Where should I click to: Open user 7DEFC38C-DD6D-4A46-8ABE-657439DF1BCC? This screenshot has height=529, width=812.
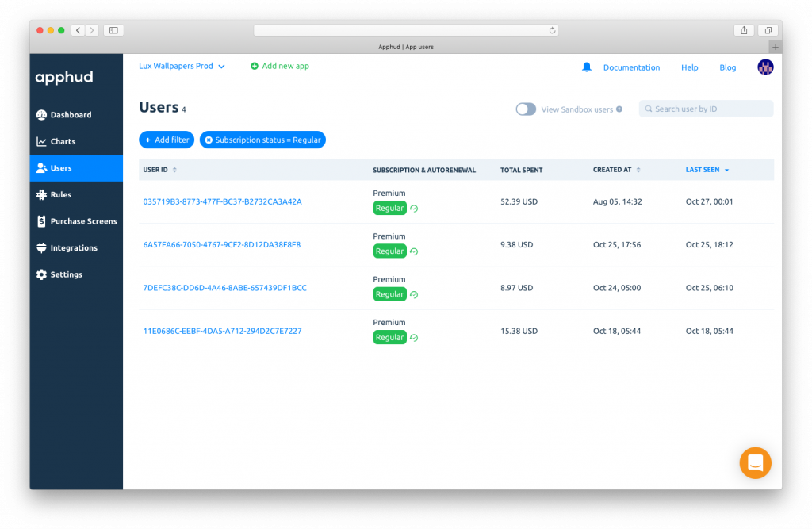pos(224,288)
